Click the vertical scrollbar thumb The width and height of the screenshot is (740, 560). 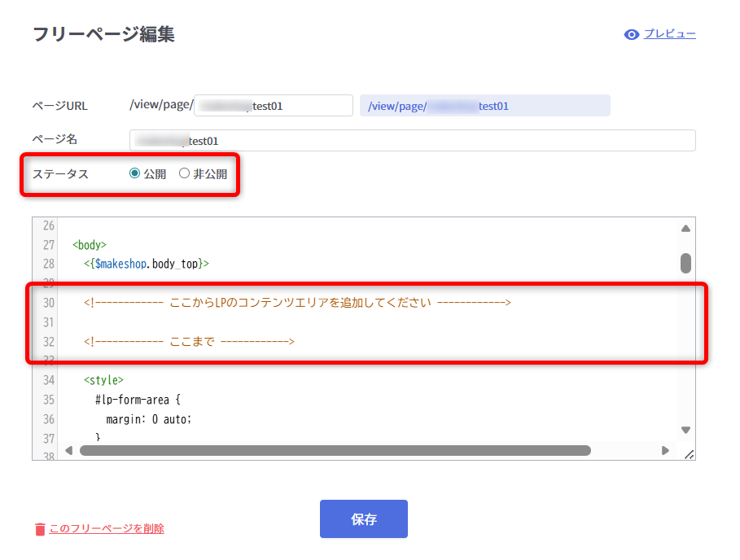tap(685, 262)
